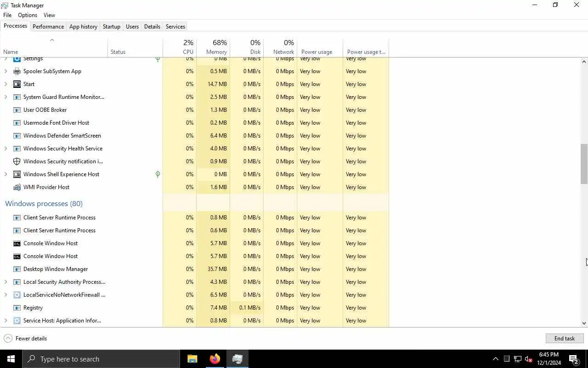
Task: Expand Service Host: Application Infor row
Action: [x=6, y=321]
